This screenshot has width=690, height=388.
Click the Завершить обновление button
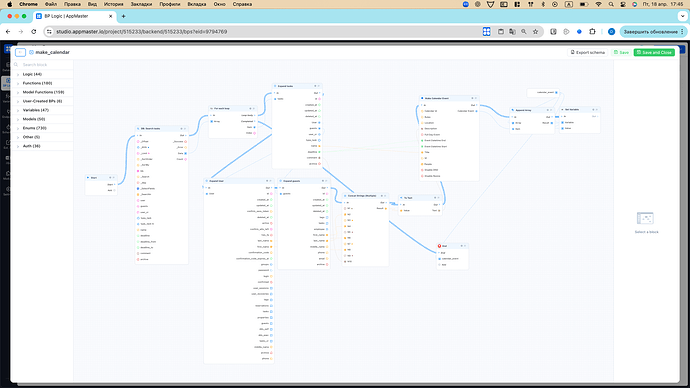(x=653, y=32)
